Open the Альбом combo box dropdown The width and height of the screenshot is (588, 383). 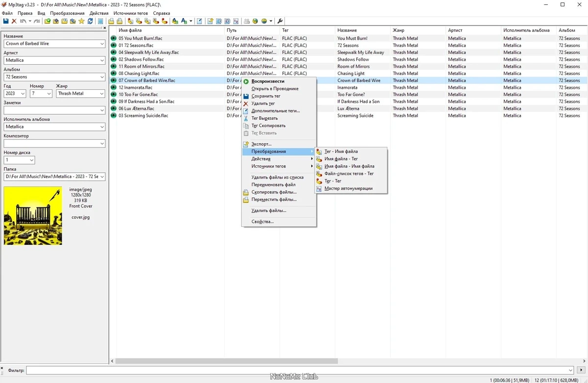[102, 77]
